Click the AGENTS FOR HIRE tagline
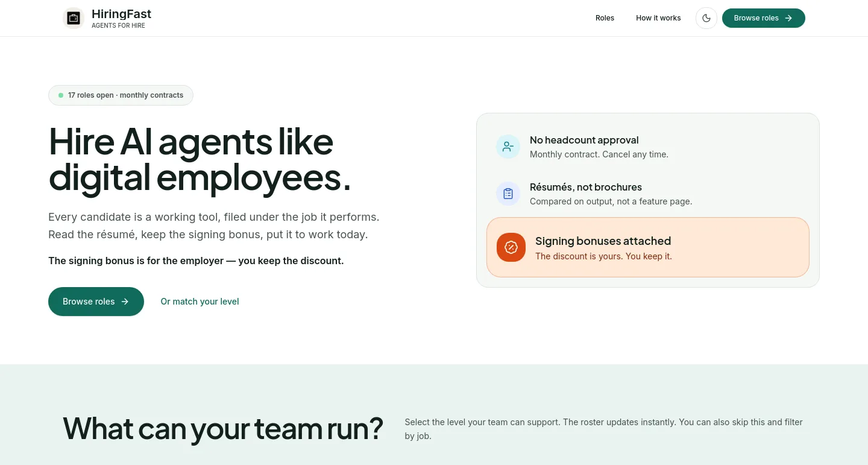868x465 pixels. point(118,26)
